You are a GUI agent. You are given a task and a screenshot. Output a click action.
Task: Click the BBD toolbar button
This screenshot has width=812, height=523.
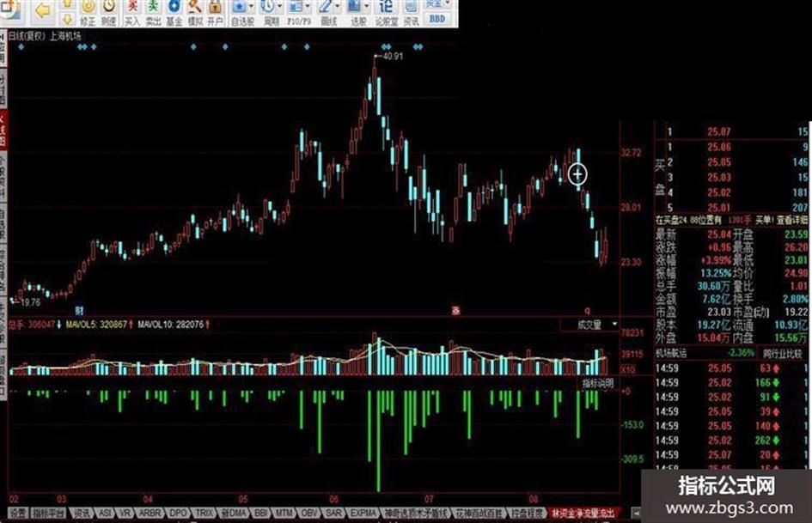437,19
